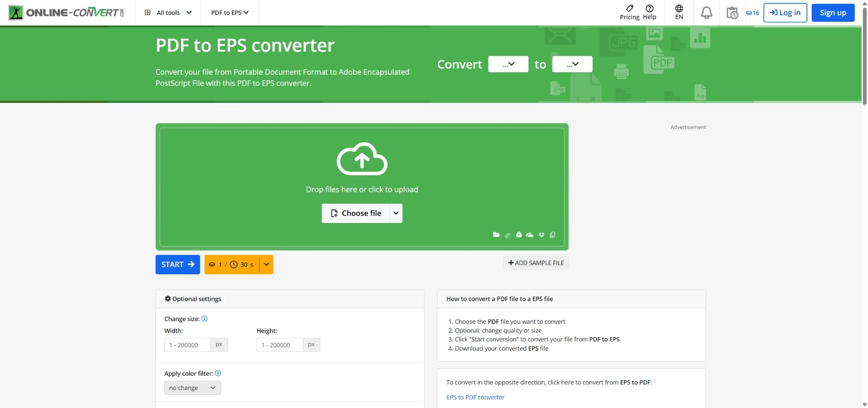This screenshot has width=868, height=408.
Task: Click the 'How to convert a PDF file to a EPS file' heading
Action: tap(500, 299)
